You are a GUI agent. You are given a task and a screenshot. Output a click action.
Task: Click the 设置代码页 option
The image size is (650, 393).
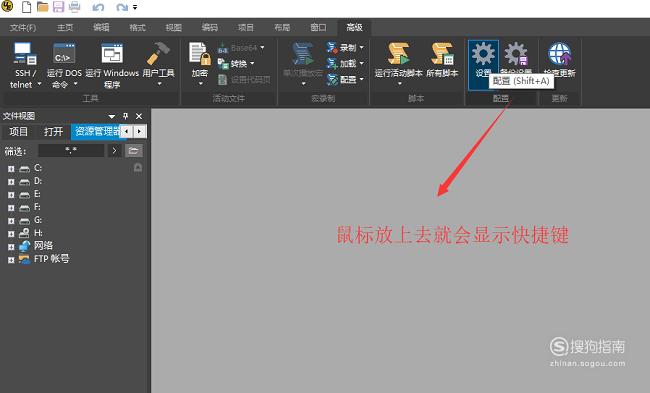(x=245, y=80)
